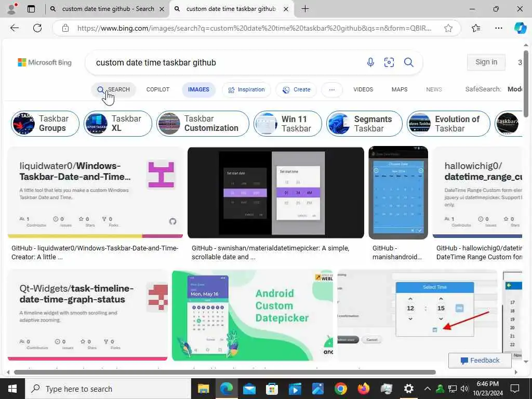Show hidden system tray icons chevron
Image resolution: width=532 pixels, height=399 pixels.
(x=428, y=389)
